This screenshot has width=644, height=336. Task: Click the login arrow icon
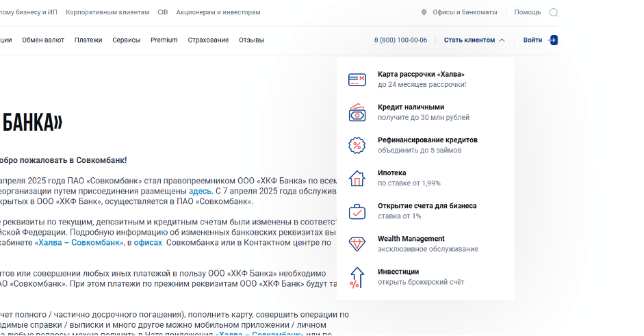click(x=553, y=40)
